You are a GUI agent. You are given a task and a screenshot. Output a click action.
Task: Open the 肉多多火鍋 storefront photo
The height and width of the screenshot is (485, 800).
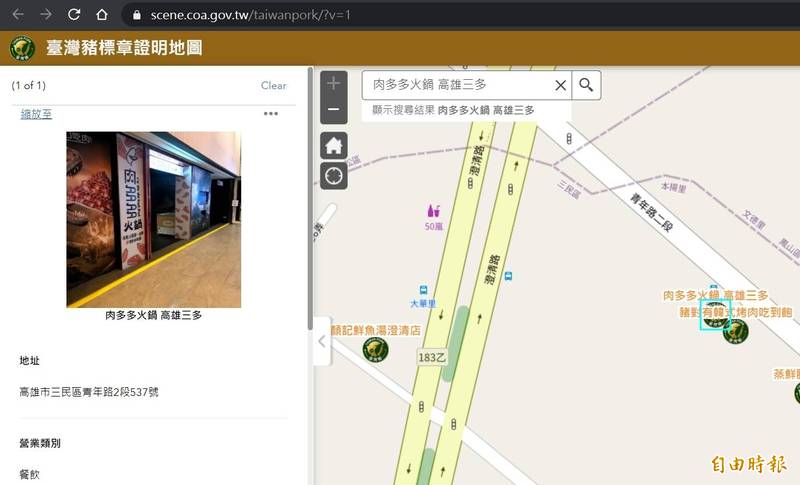154,220
